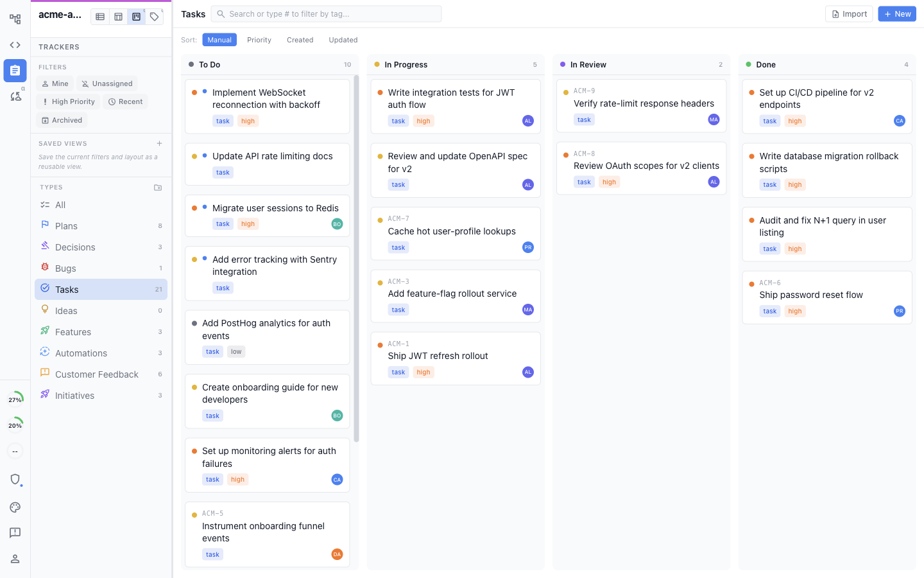Click the acme-a... project name
This screenshot has height=578, width=924.
coord(60,15)
